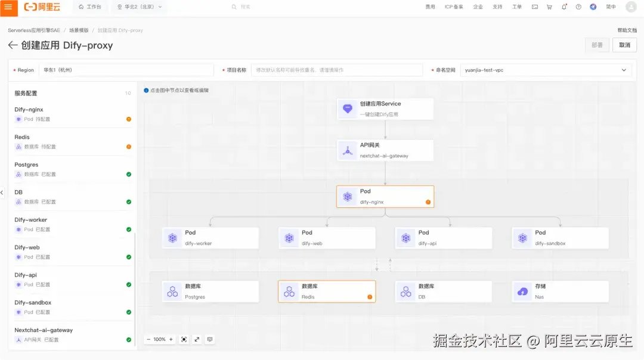Viewport: 644px width, 360px height.
Task: Click the 工作台 menu item
Action: pyautogui.click(x=91, y=7)
